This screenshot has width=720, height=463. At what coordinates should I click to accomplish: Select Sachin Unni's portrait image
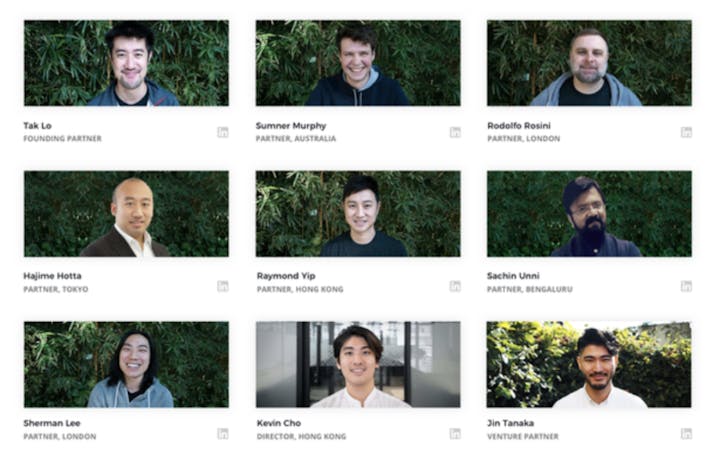(x=589, y=214)
